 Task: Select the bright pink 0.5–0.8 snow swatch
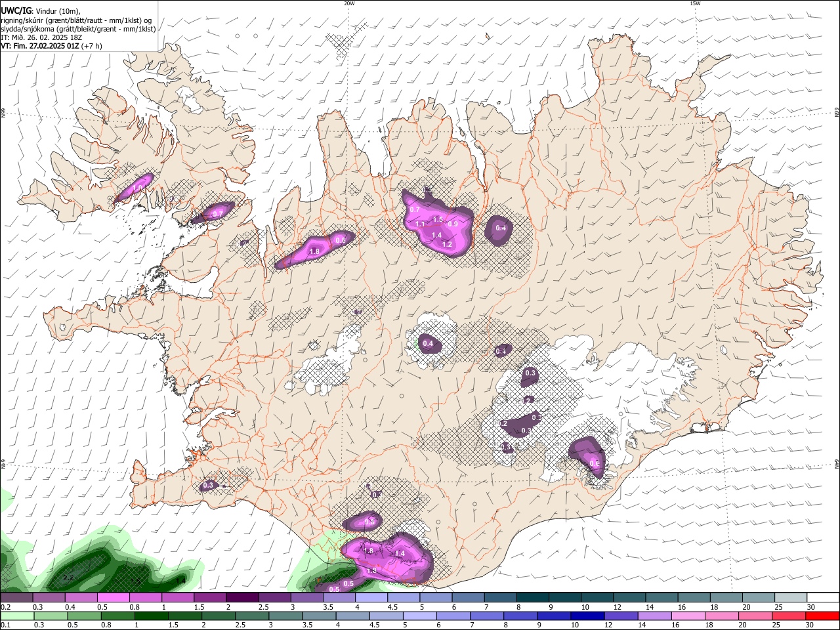coord(112,597)
